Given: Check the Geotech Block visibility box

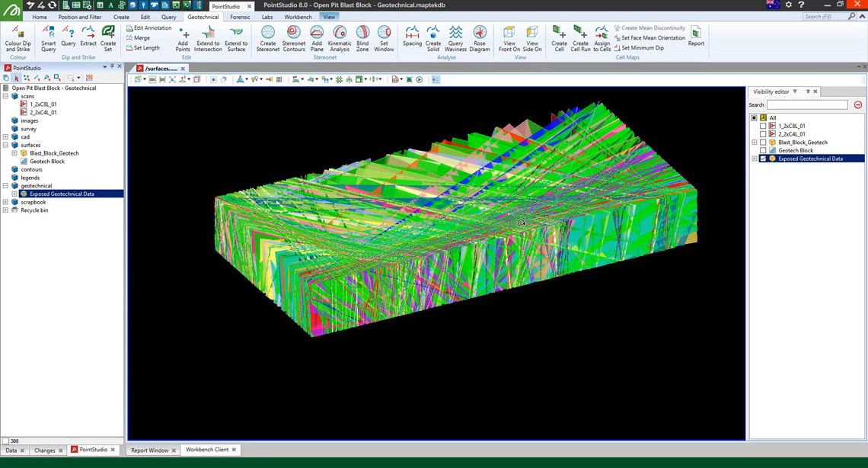Looking at the screenshot, I should click(x=764, y=151).
